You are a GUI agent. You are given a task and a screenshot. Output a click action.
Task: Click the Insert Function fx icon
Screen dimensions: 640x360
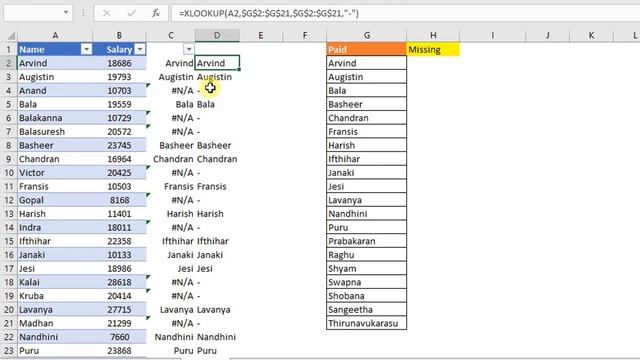[x=156, y=13]
